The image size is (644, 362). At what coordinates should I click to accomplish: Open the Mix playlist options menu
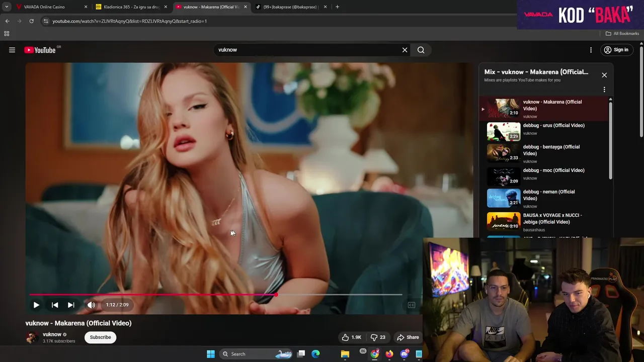pos(604,89)
